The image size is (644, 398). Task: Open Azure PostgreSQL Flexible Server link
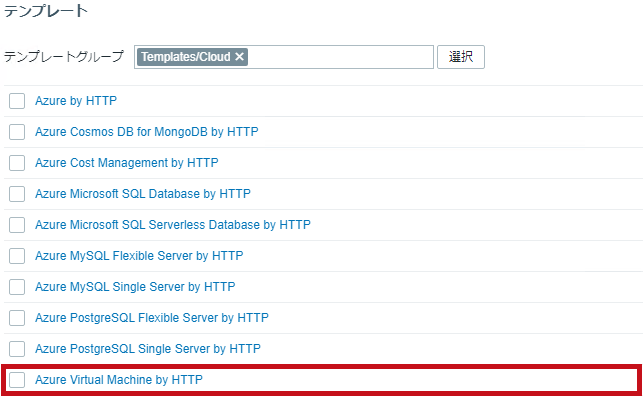click(x=152, y=318)
